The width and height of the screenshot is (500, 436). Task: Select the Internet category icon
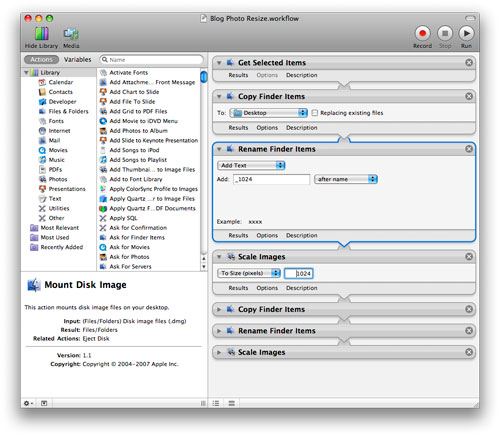point(42,131)
